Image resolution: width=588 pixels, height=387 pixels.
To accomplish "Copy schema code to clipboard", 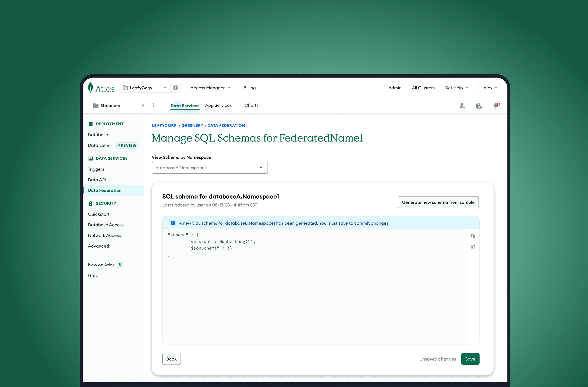I will [473, 236].
